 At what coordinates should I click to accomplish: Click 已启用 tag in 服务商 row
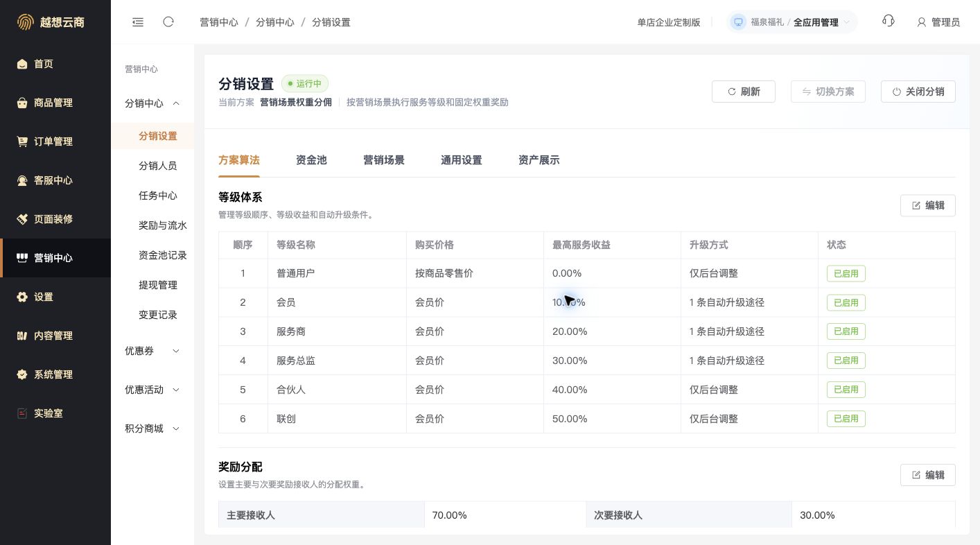click(846, 331)
